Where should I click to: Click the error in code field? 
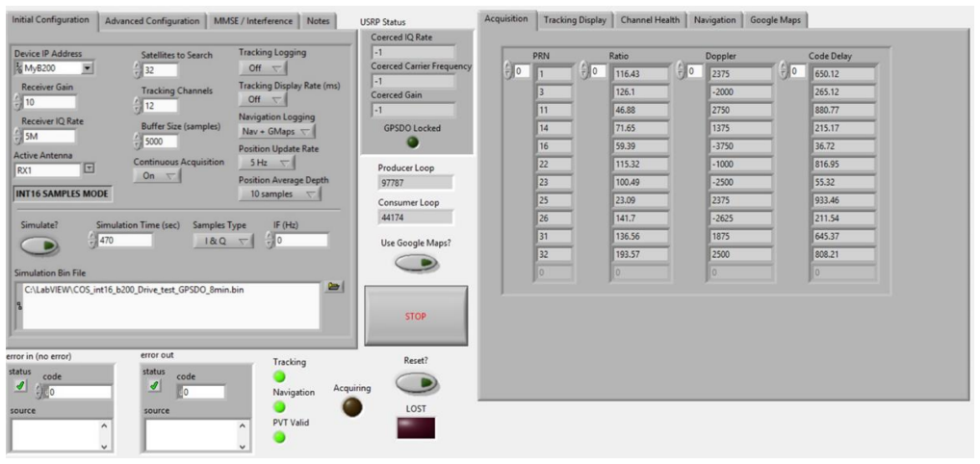(x=79, y=392)
